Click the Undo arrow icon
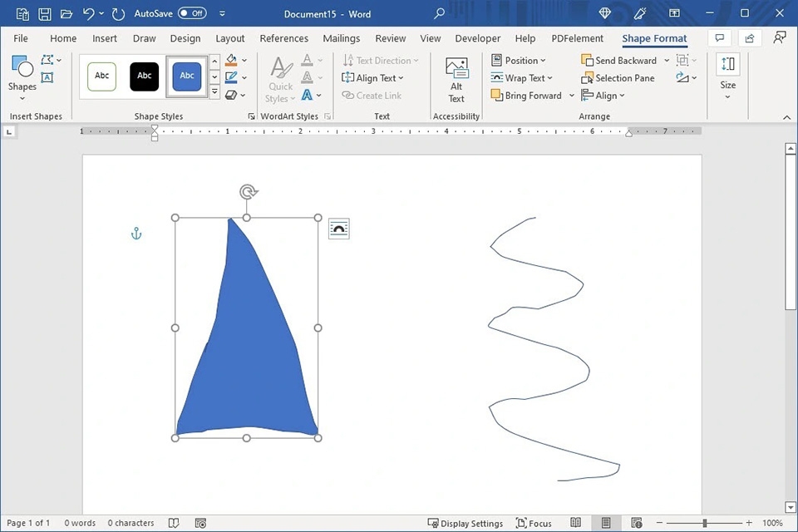The height and width of the screenshot is (532, 798). 89,14
